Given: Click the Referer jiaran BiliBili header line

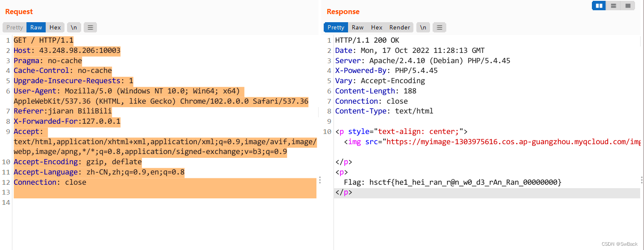Looking at the screenshot, I should pos(63,111).
